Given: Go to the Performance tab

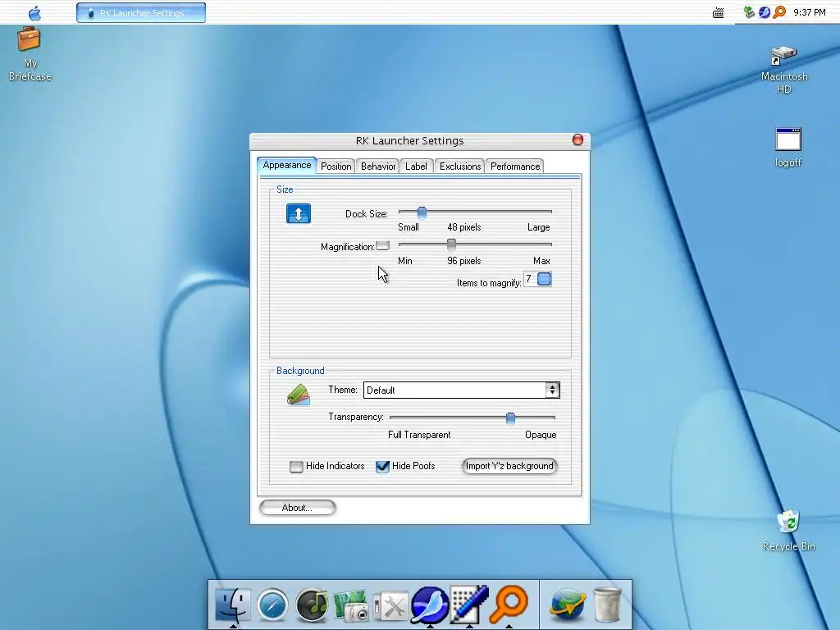Looking at the screenshot, I should pos(515,166).
